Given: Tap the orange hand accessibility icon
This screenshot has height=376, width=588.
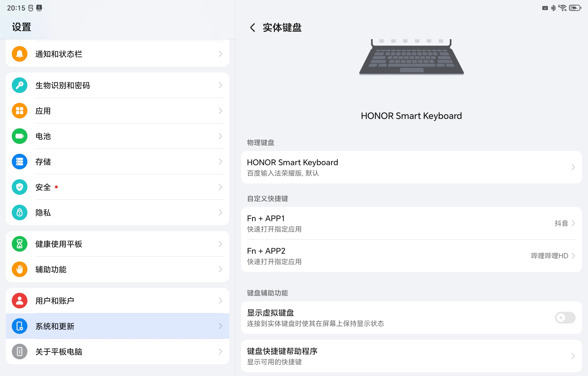Looking at the screenshot, I should [20, 269].
